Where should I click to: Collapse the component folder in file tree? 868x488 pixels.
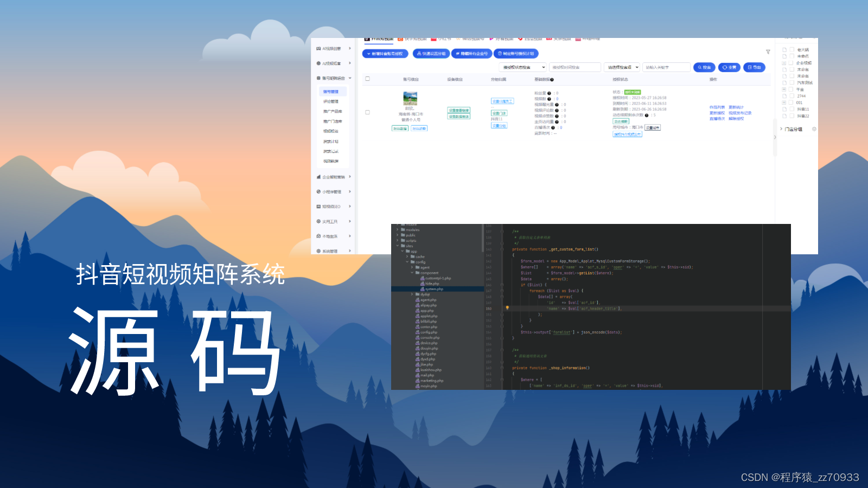pyautogui.click(x=412, y=273)
